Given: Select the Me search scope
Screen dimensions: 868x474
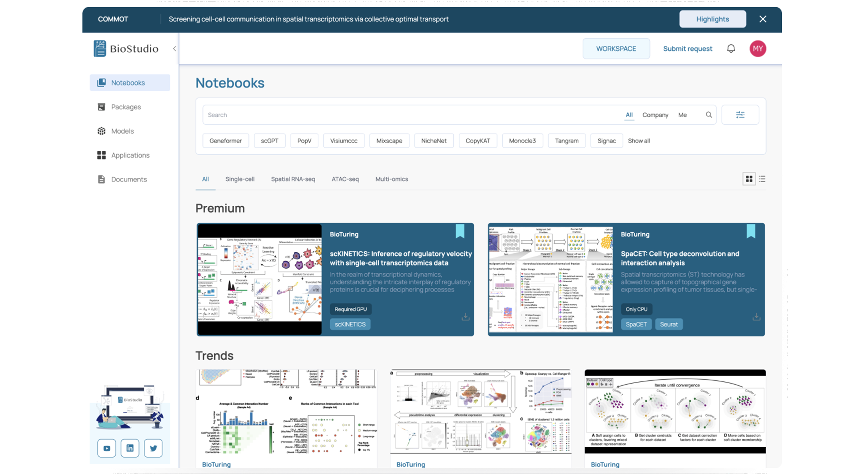Looking at the screenshot, I should coord(682,115).
